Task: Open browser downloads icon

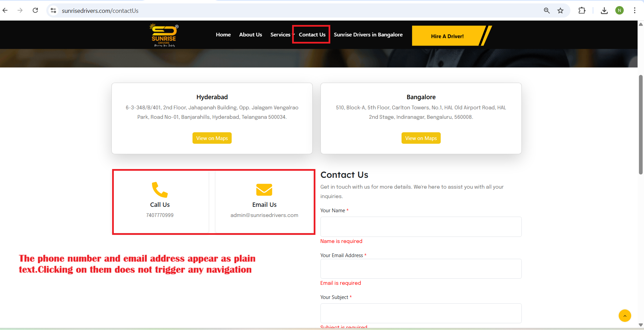Action: 604,10
